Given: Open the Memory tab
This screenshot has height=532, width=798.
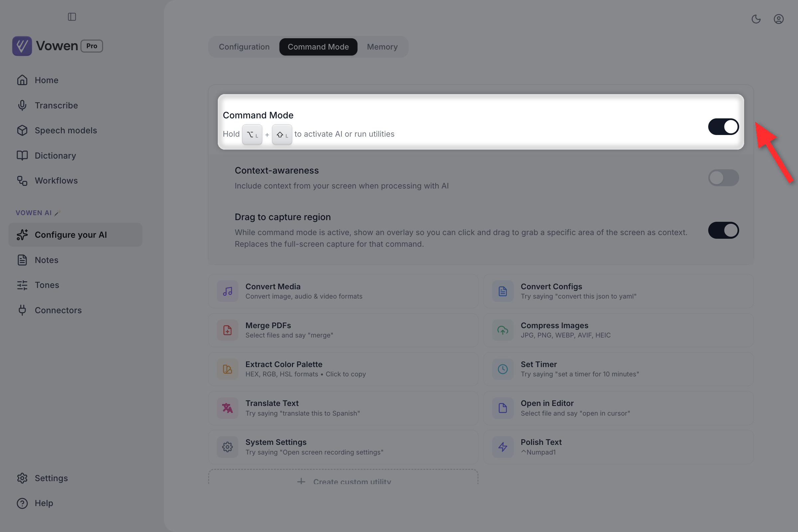Looking at the screenshot, I should [x=382, y=47].
